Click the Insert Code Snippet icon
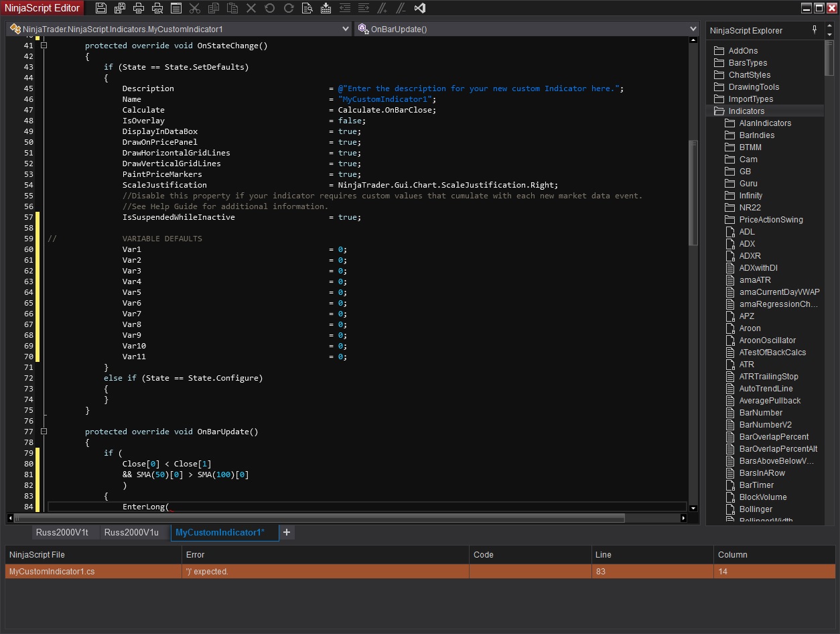840x634 pixels. (x=326, y=9)
